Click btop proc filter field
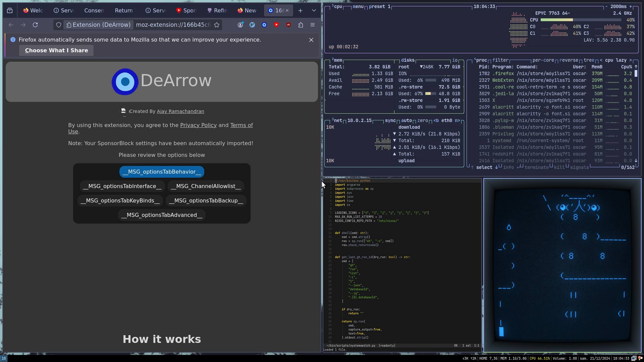 click(500, 60)
